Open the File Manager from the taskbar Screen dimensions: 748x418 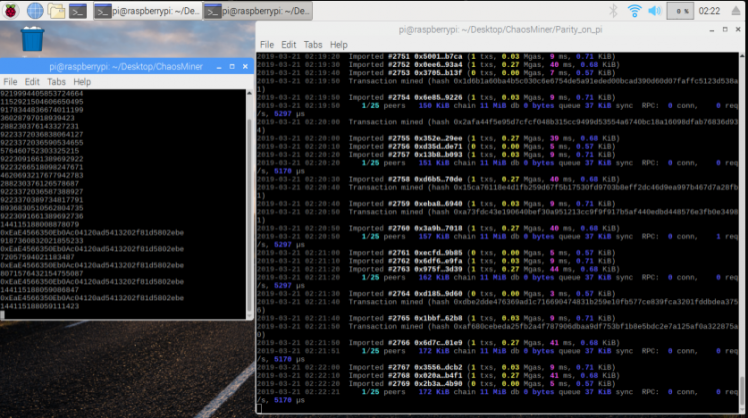[58, 11]
